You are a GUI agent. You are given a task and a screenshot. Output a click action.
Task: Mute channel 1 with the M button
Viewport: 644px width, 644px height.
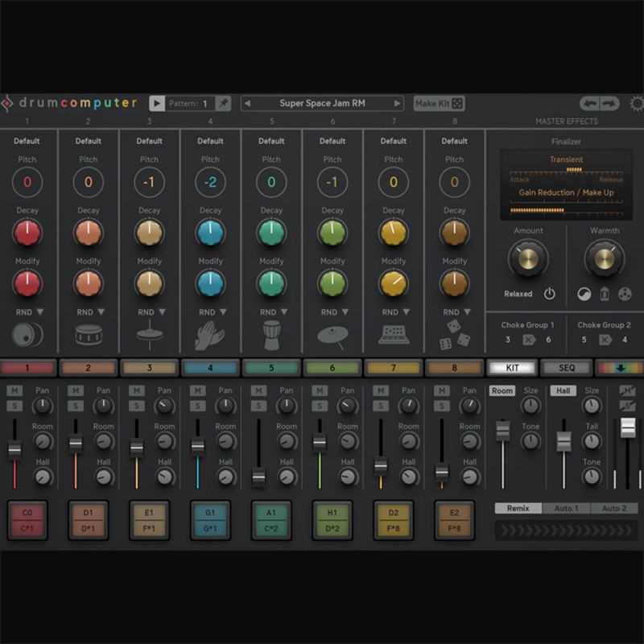pos(14,390)
